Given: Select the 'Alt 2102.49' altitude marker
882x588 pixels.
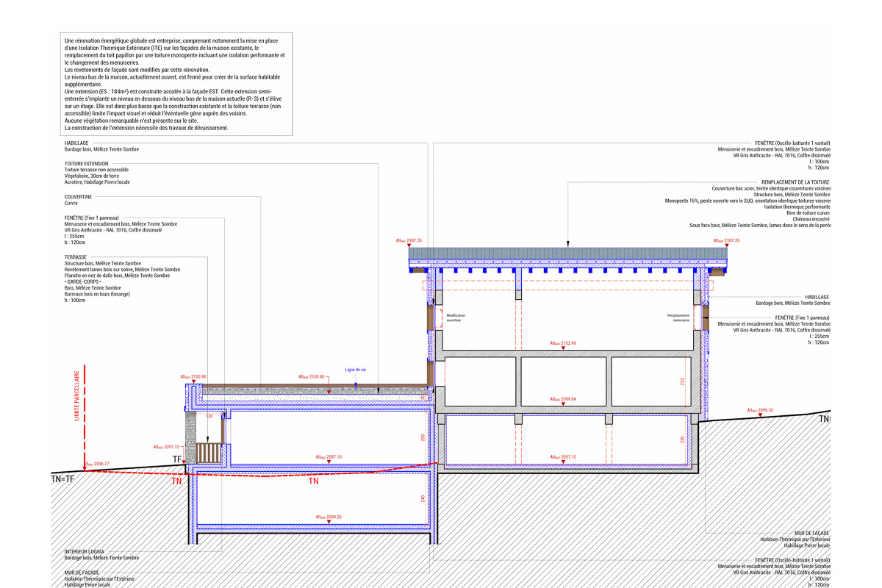Looking at the screenshot, I should click(563, 343).
